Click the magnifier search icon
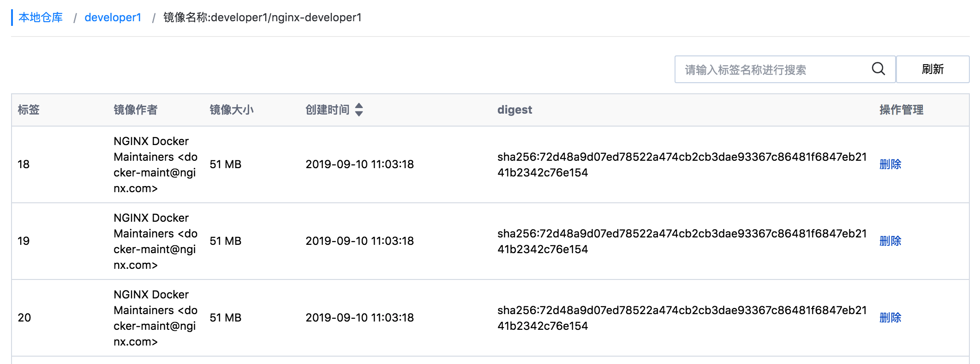The image size is (980, 364). [878, 69]
